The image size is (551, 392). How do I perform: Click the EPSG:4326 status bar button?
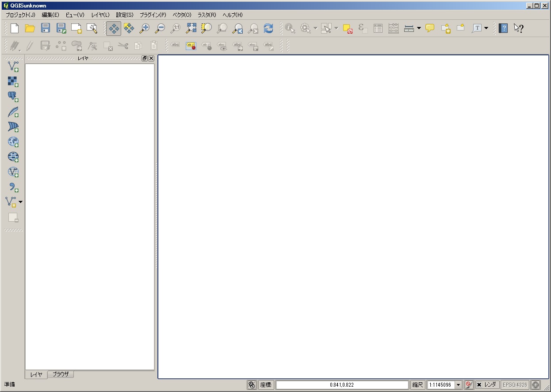tap(514, 384)
